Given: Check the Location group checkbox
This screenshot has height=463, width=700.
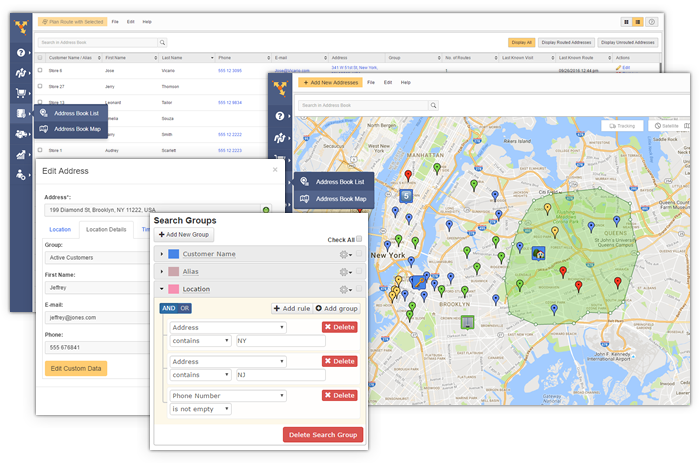Looking at the screenshot, I should pyautogui.click(x=359, y=289).
